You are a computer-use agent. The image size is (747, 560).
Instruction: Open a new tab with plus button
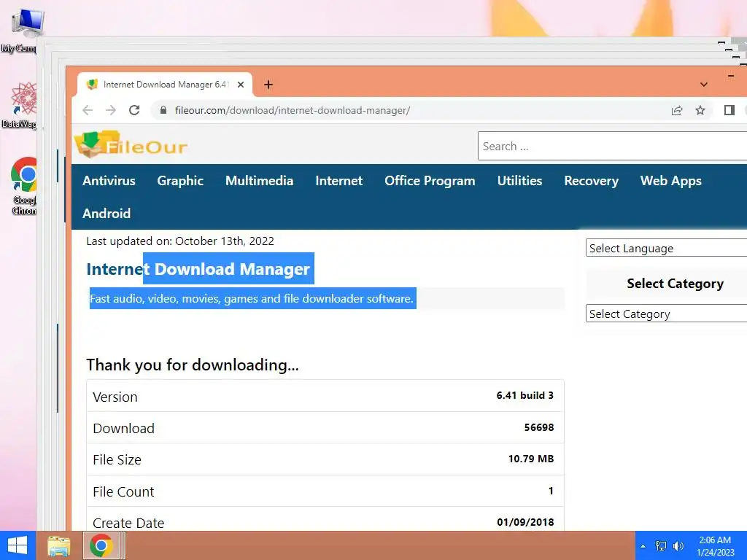[x=268, y=85]
